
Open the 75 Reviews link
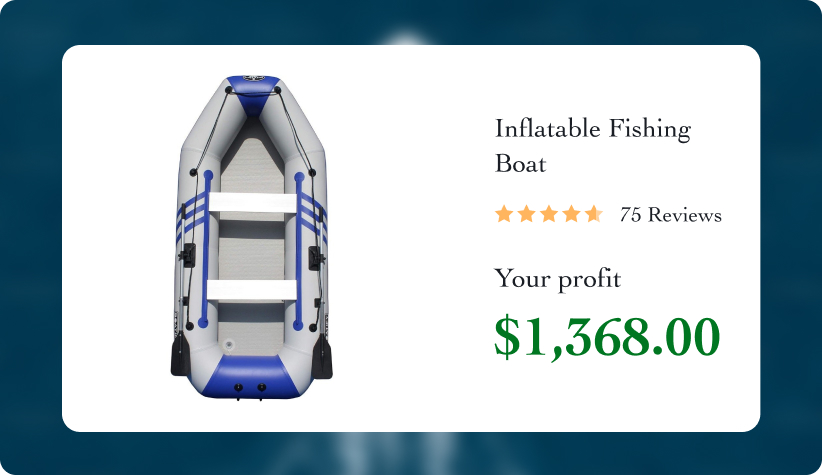[670, 215]
